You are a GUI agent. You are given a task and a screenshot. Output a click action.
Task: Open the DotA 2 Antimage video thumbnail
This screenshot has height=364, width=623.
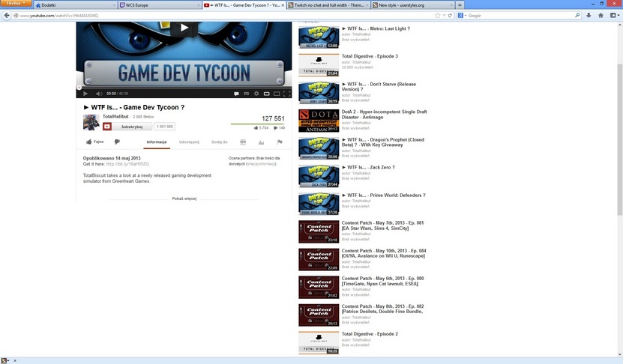pos(319,121)
